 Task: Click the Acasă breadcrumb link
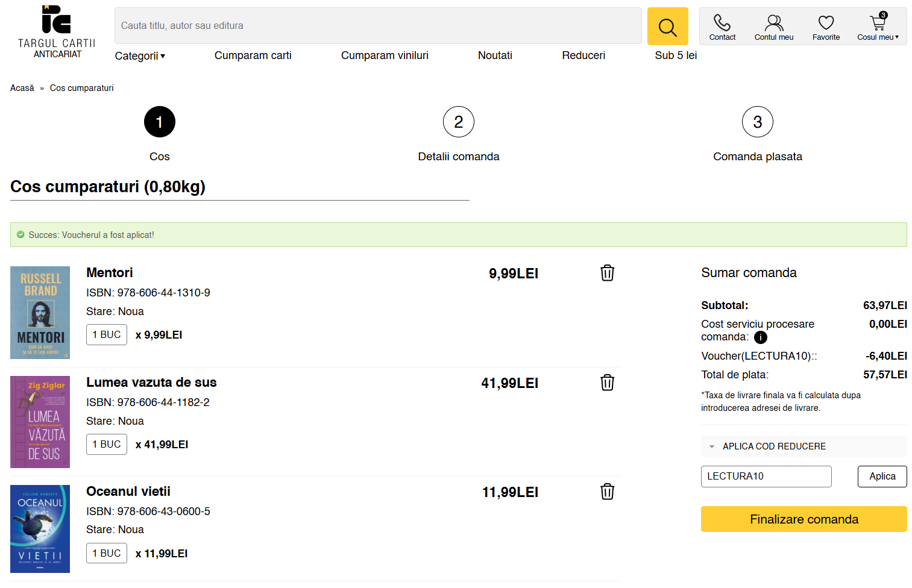click(22, 88)
